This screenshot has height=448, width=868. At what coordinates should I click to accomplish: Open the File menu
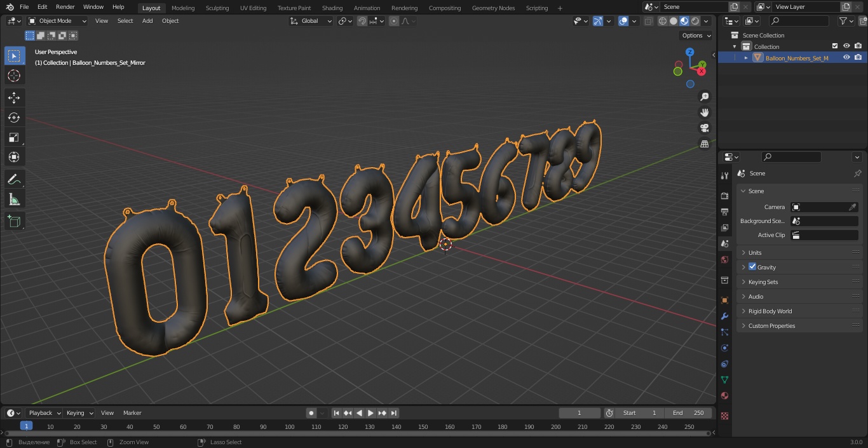point(24,7)
